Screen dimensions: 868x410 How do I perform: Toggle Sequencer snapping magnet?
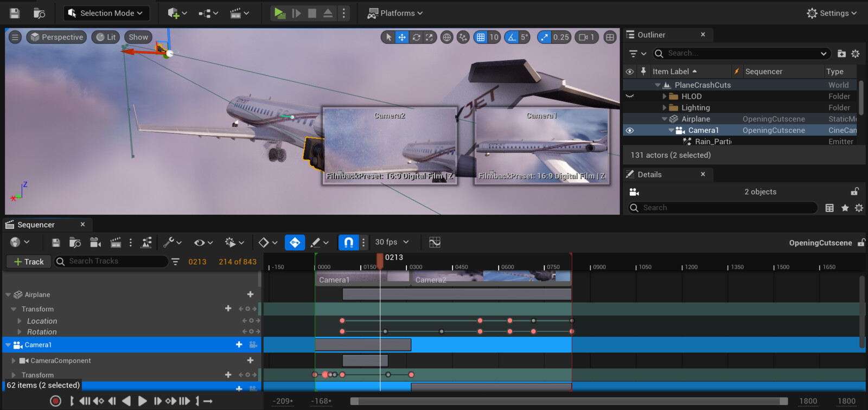click(x=349, y=242)
